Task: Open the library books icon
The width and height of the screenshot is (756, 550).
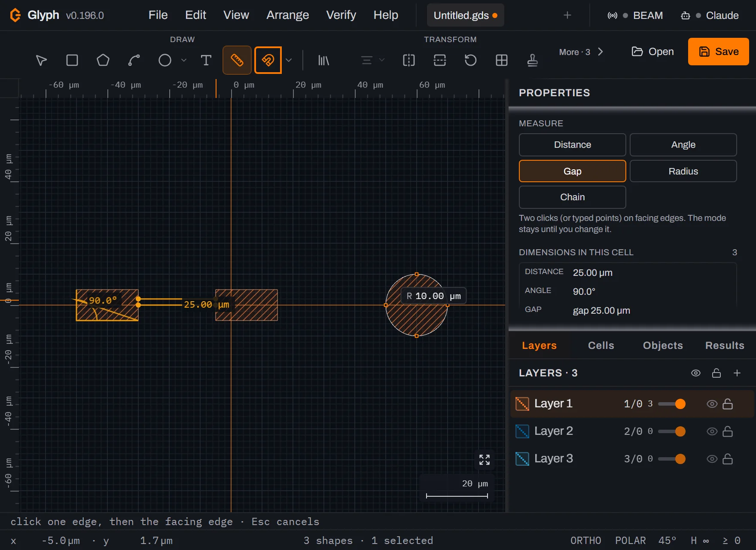Action: (x=323, y=60)
